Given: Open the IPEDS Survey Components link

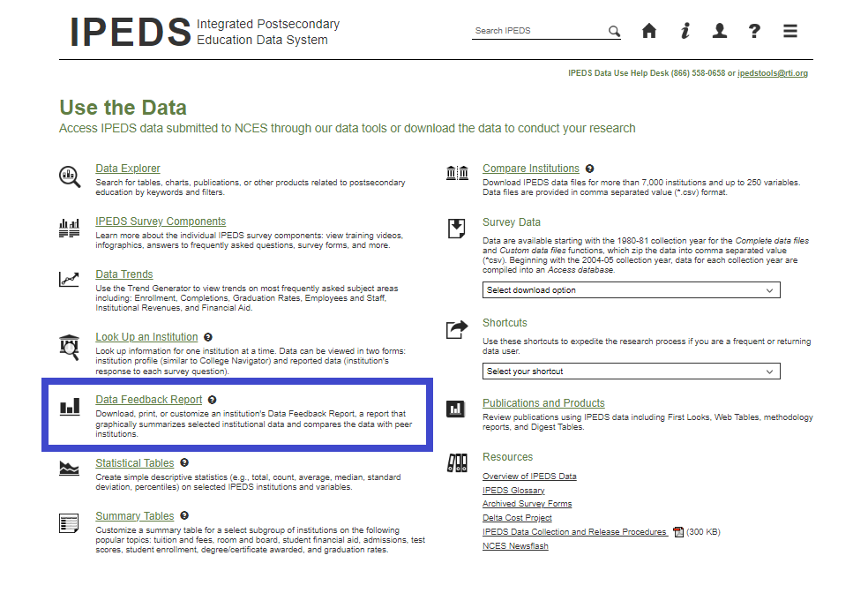Looking at the screenshot, I should pos(161,221).
